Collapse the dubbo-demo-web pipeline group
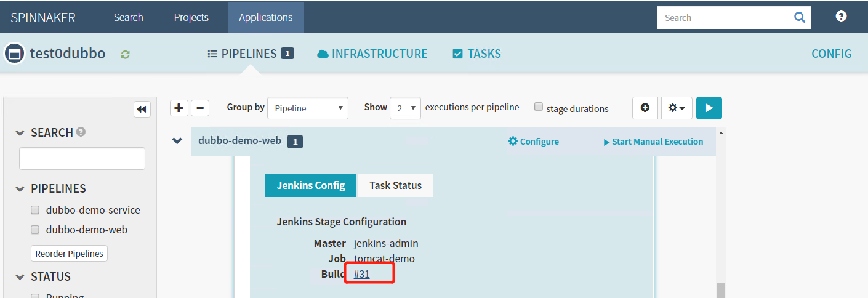 tap(177, 141)
